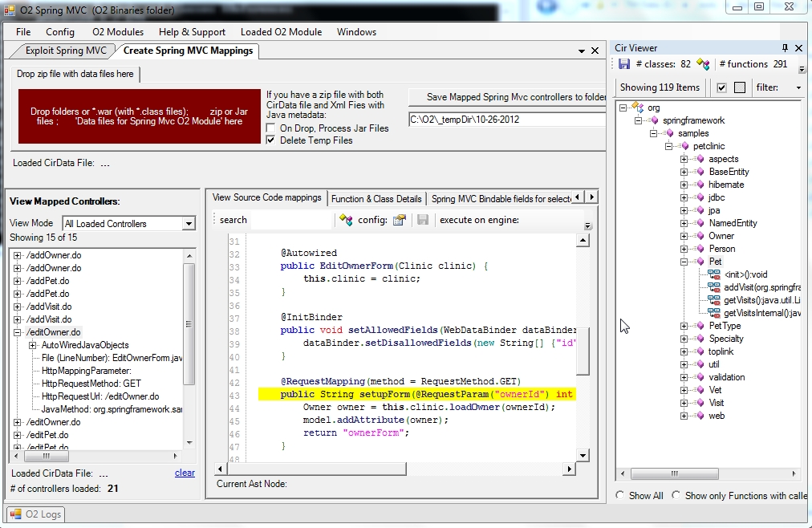Screen dimensions: 812x528
Task: Open the Help & Support menu
Action: pos(192,32)
